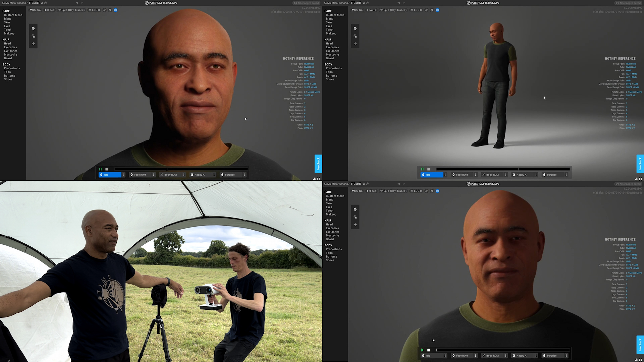Image resolution: width=644 pixels, height=362 pixels.
Task: Click Body ROM running-figure icon in full-body window
Action: coord(484,175)
